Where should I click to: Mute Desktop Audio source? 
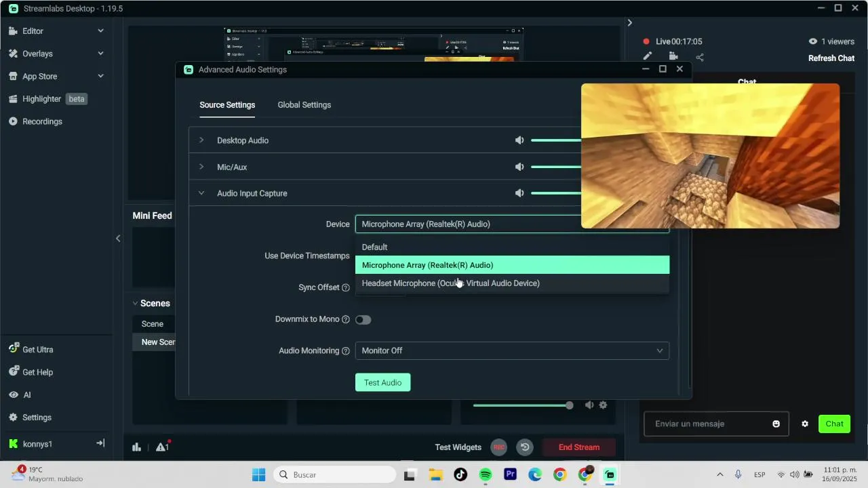pyautogui.click(x=519, y=140)
